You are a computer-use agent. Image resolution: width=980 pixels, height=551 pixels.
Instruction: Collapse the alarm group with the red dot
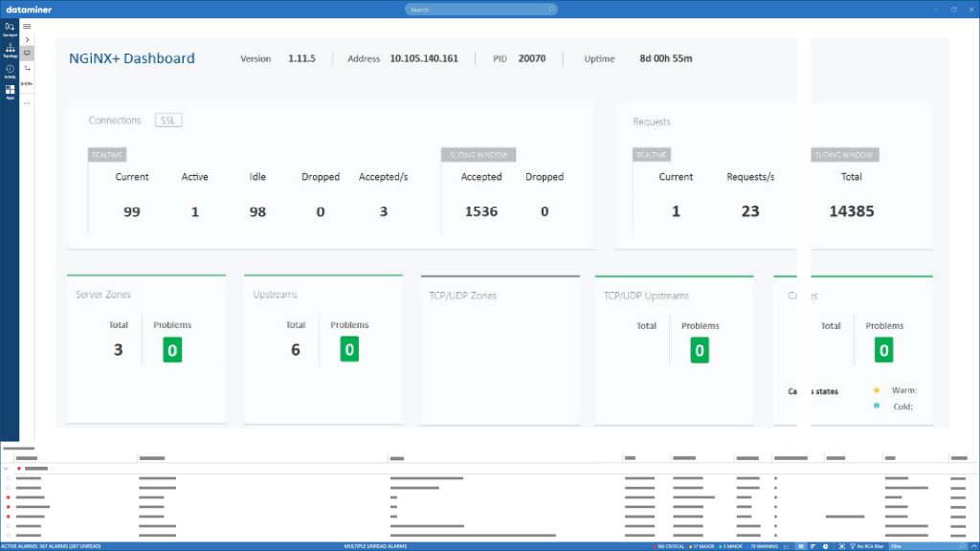(7, 468)
